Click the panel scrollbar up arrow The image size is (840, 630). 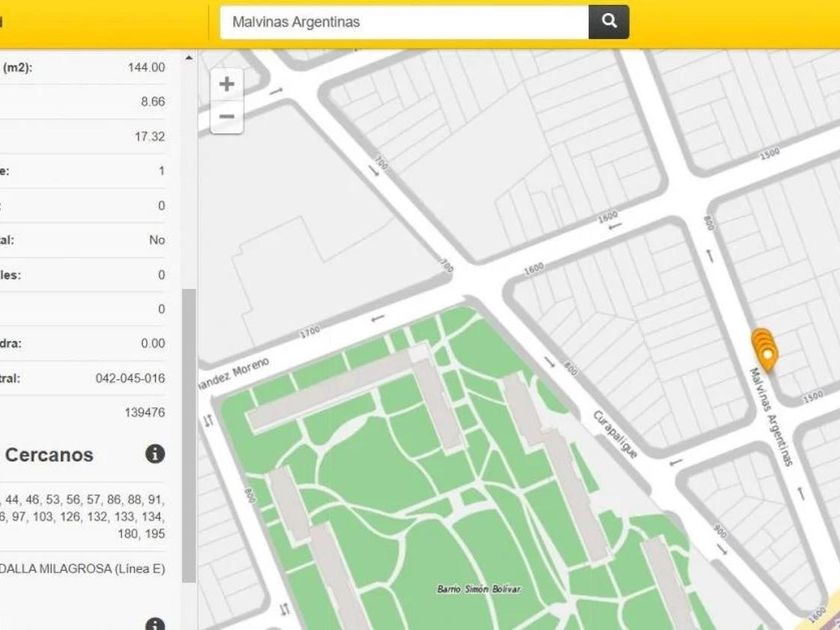(x=189, y=57)
